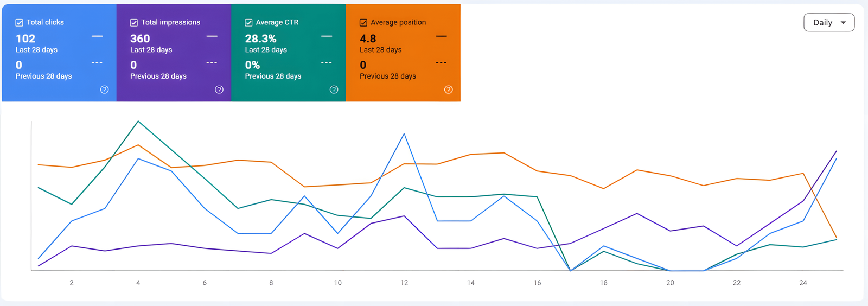Image resolution: width=868 pixels, height=306 pixels.
Task: Click dashed line legend on Total impressions card
Action: (212, 63)
